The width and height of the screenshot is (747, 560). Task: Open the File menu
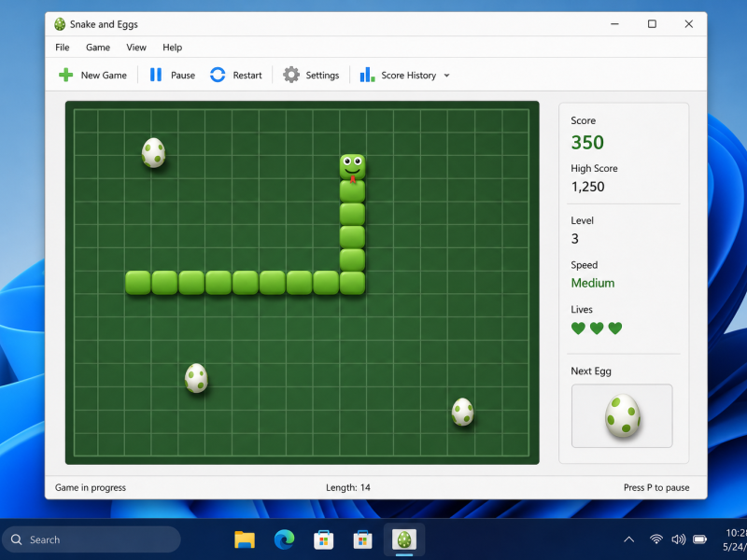(62, 48)
